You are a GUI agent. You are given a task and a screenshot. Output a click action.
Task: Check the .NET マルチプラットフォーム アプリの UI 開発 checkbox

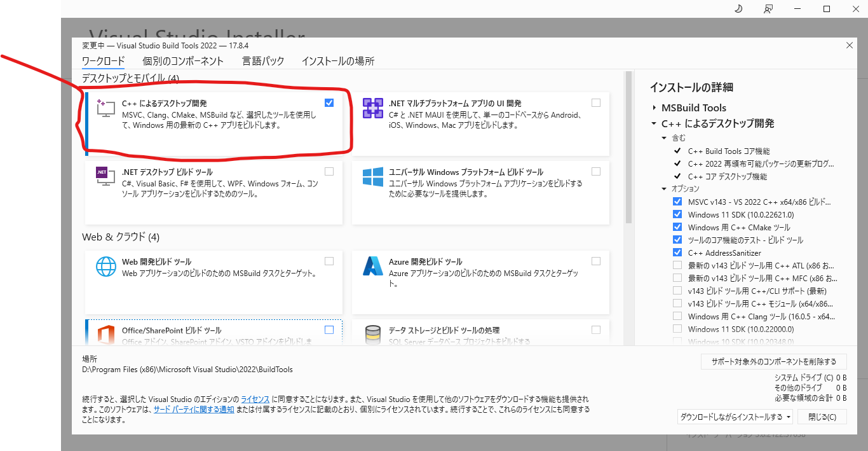coord(595,102)
